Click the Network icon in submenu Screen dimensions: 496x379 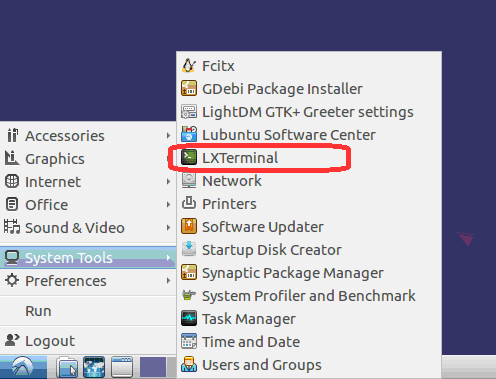[x=189, y=181]
